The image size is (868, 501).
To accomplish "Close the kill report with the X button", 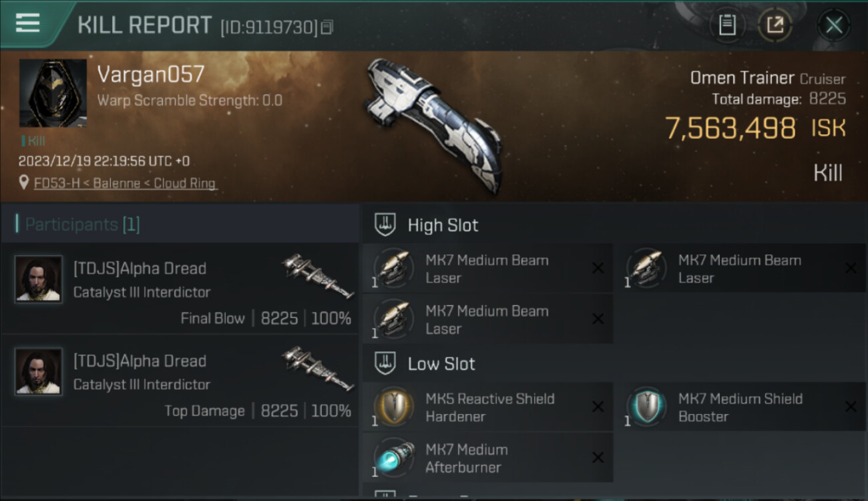I will pos(833,25).
